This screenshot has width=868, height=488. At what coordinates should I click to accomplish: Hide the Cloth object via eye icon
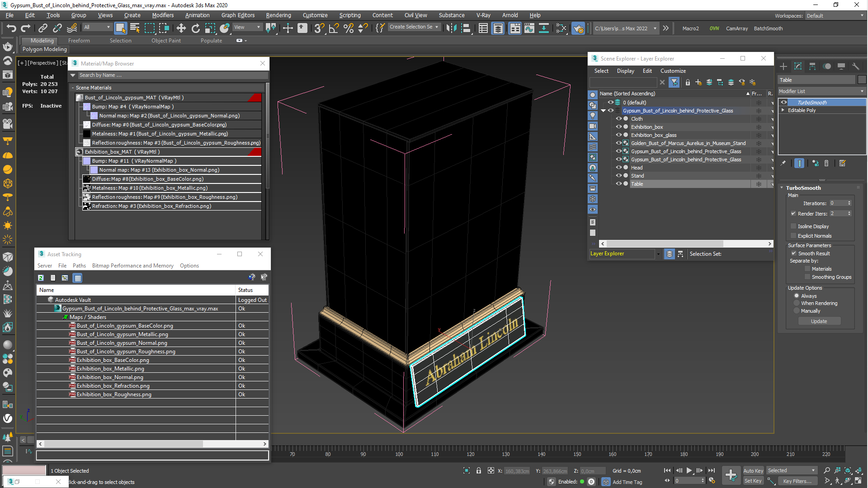pyautogui.click(x=619, y=119)
